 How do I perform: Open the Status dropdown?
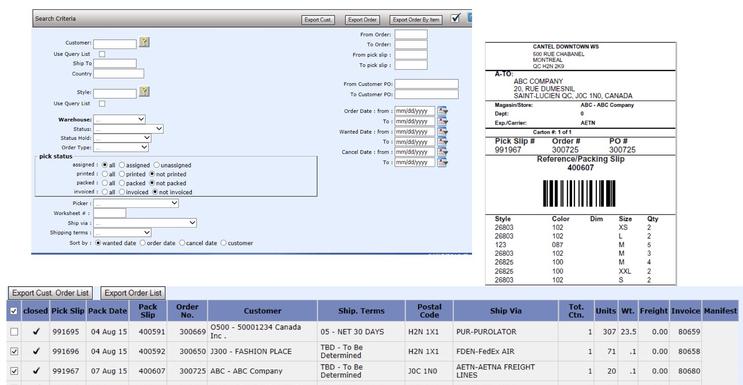pos(128,129)
